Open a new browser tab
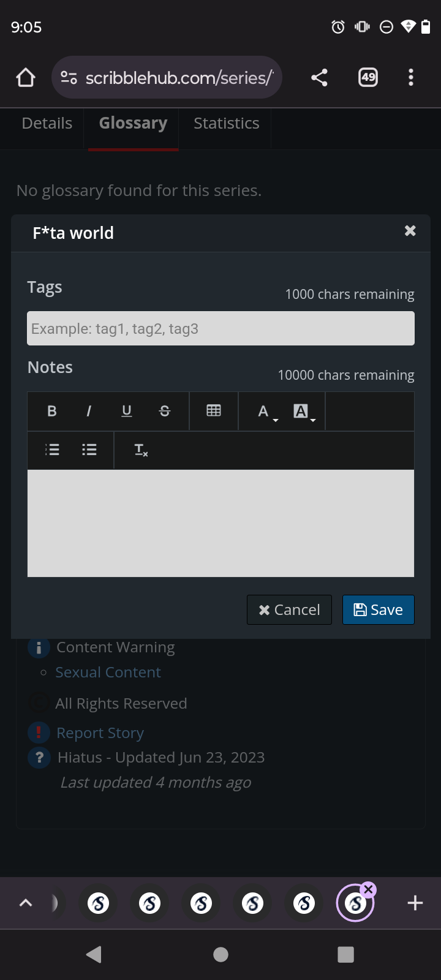 tap(415, 903)
